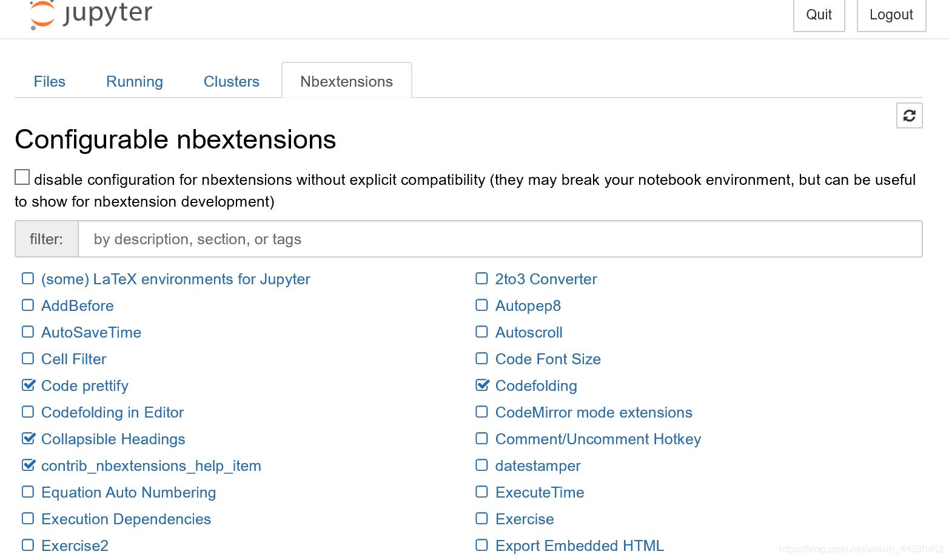The height and width of the screenshot is (560, 949).
Task: Tick the AutoSaveTime checkbox
Action: [x=28, y=332]
